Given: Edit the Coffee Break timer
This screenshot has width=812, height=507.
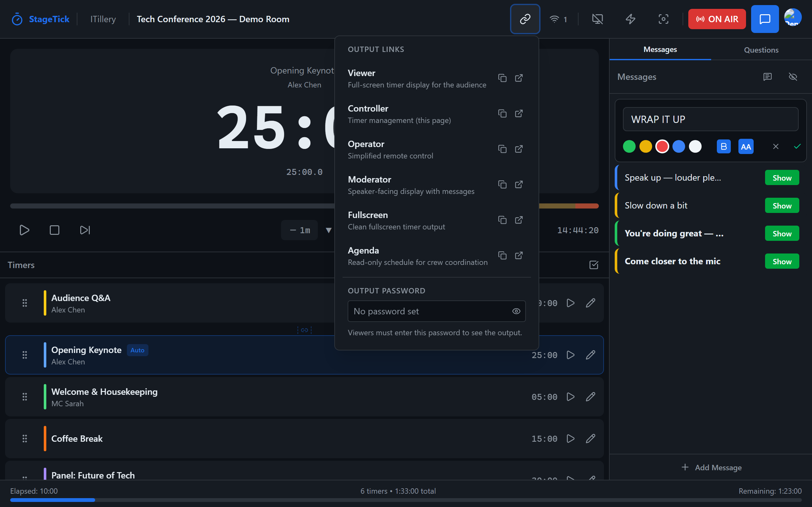Looking at the screenshot, I should (x=591, y=439).
